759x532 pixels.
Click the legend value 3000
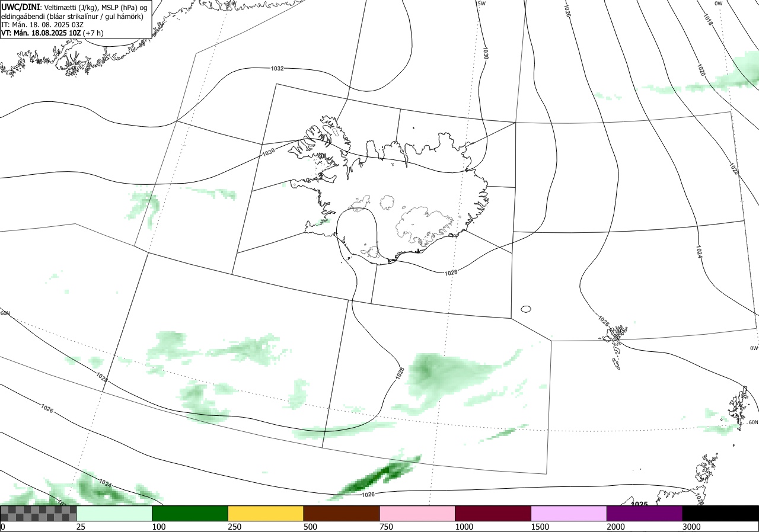point(692,527)
